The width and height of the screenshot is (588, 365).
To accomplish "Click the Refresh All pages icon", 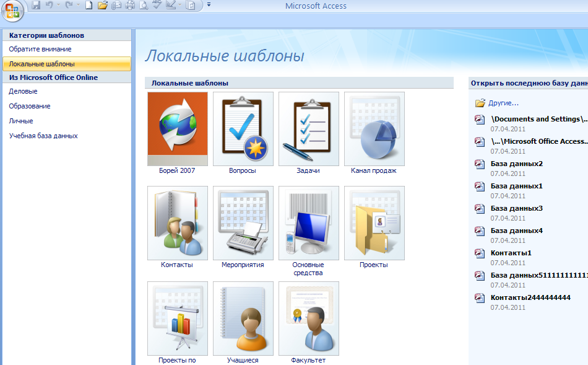I will pyautogui.click(x=191, y=5).
